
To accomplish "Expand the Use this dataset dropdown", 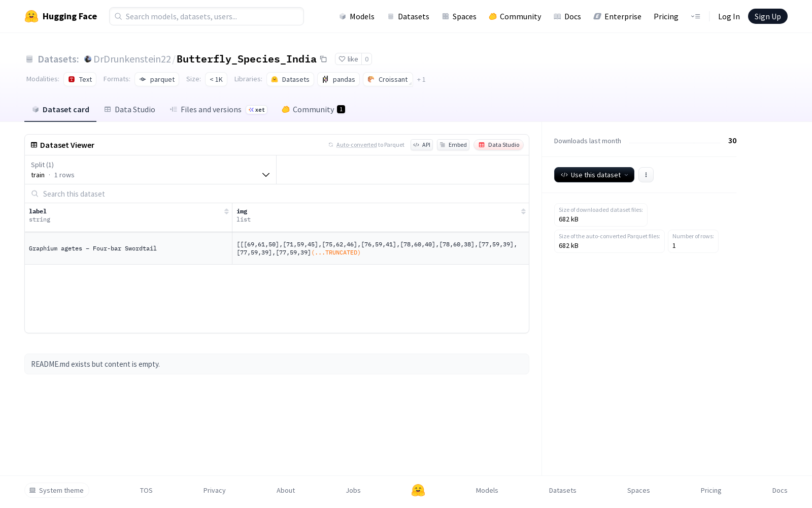I will 594,175.
